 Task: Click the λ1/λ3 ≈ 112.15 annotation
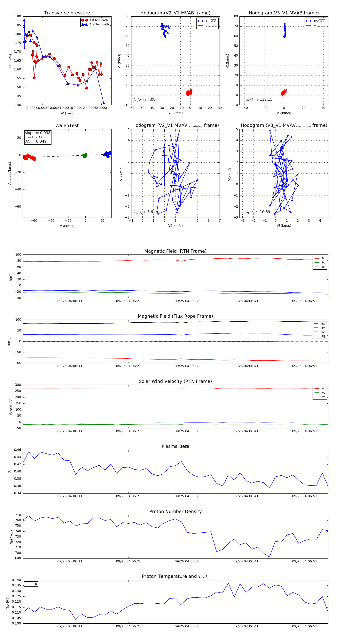point(259,100)
